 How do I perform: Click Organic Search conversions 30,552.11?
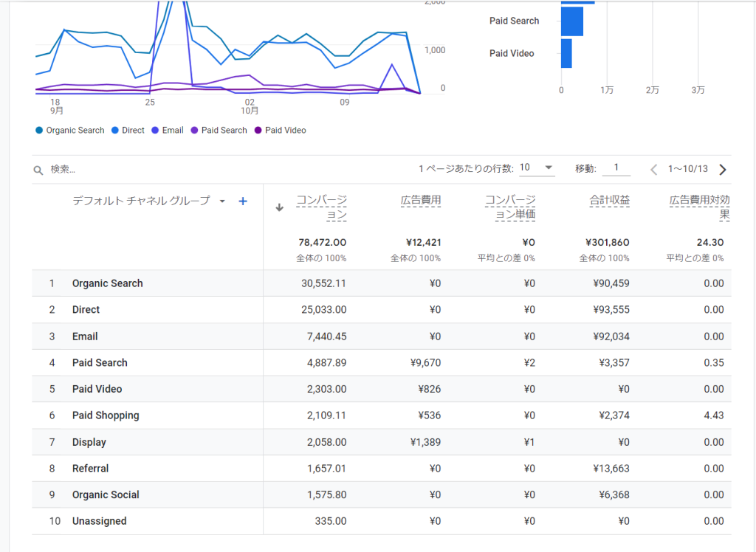(x=323, y=283)
